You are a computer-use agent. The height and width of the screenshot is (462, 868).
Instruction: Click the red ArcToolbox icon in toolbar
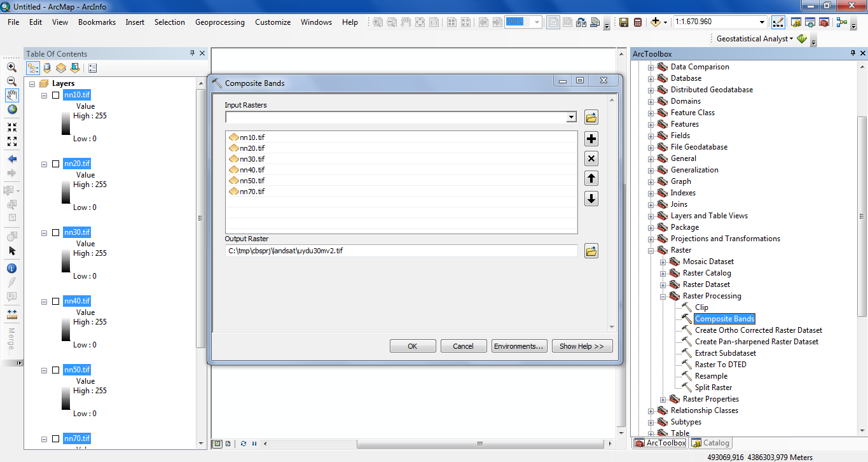[x=824, y=22]
